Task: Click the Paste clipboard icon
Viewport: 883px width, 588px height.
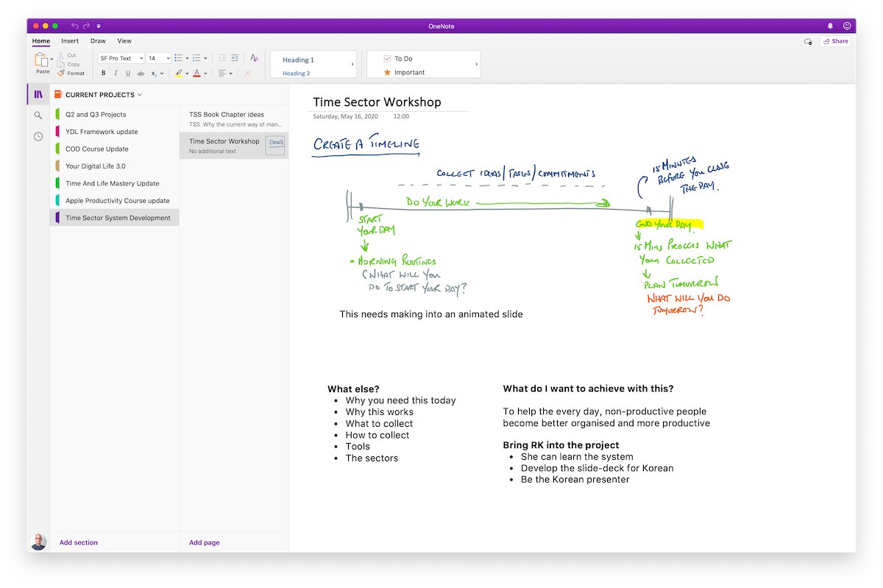Action: point(42,60)
